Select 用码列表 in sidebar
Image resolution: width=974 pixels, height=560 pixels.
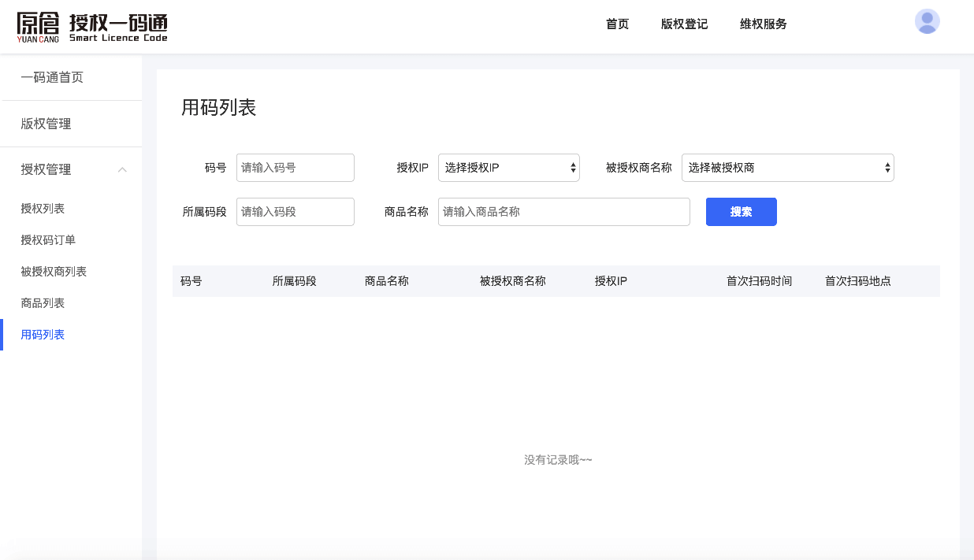pos(43,335)
